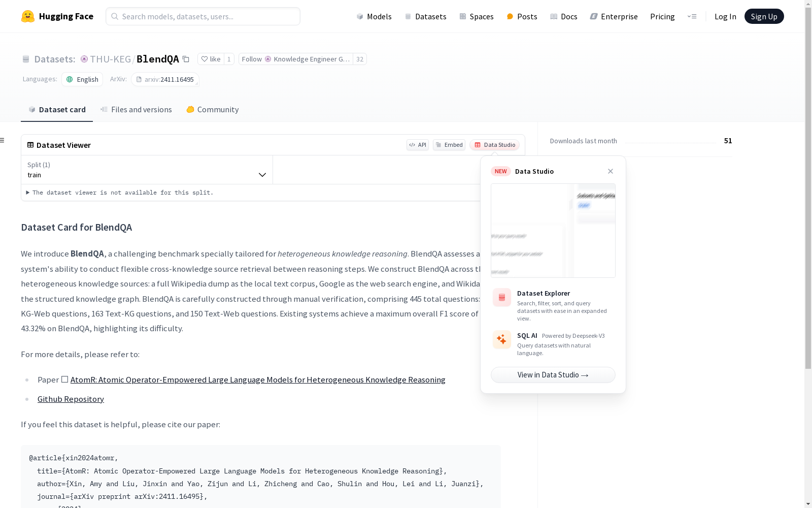The width and height of the screenshot is (812, 508).
Task: Click the Dataset Card for BlendQA heading
Action: point(77,227)
